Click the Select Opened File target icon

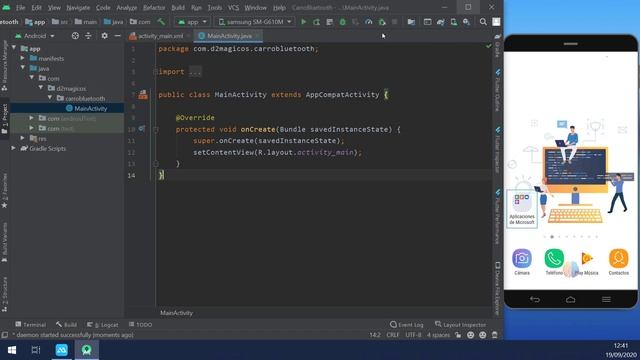point(75,36)
